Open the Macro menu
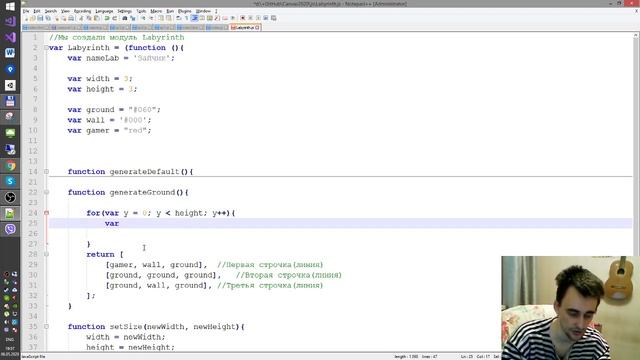The width and height of the screenshot is (640, 360). tap(156, 11)
